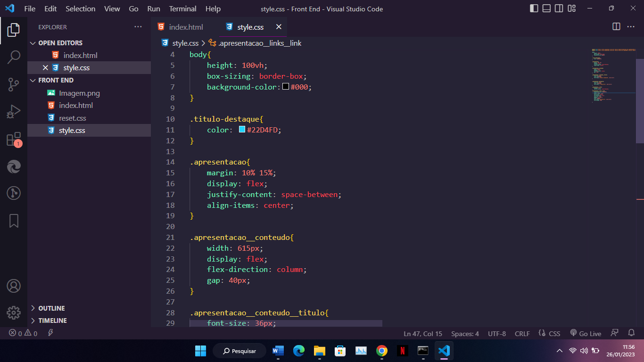Screen dimensions: 644x362
Task: Close style.css in Open Editors list
Action: coord(45,68)
